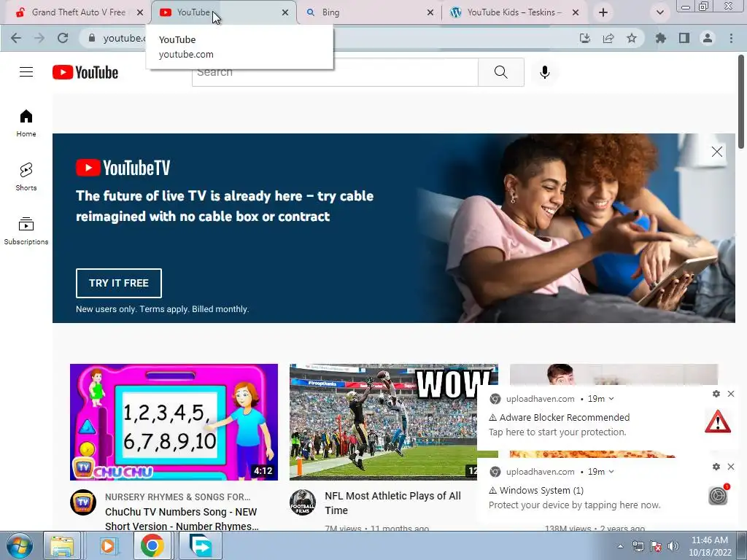Toggle the Chrome side panel
Viewport: 747px width, 560px height.
click(684, 38)
